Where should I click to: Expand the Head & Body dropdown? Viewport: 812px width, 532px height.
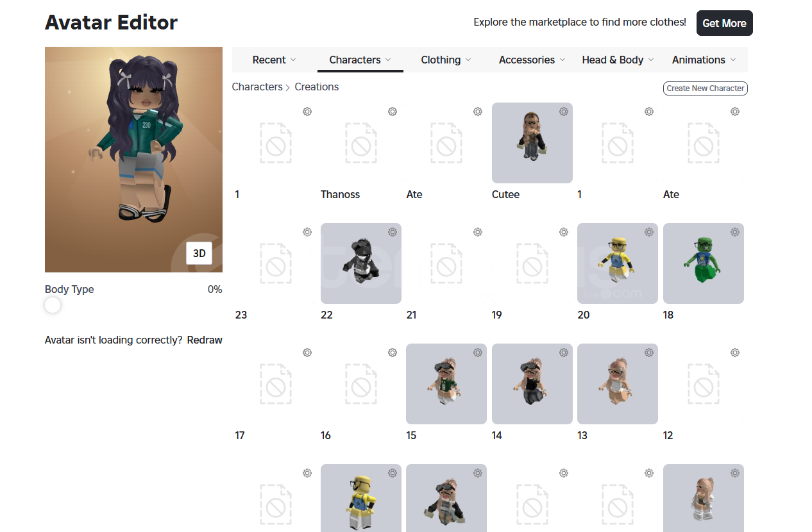618,60
